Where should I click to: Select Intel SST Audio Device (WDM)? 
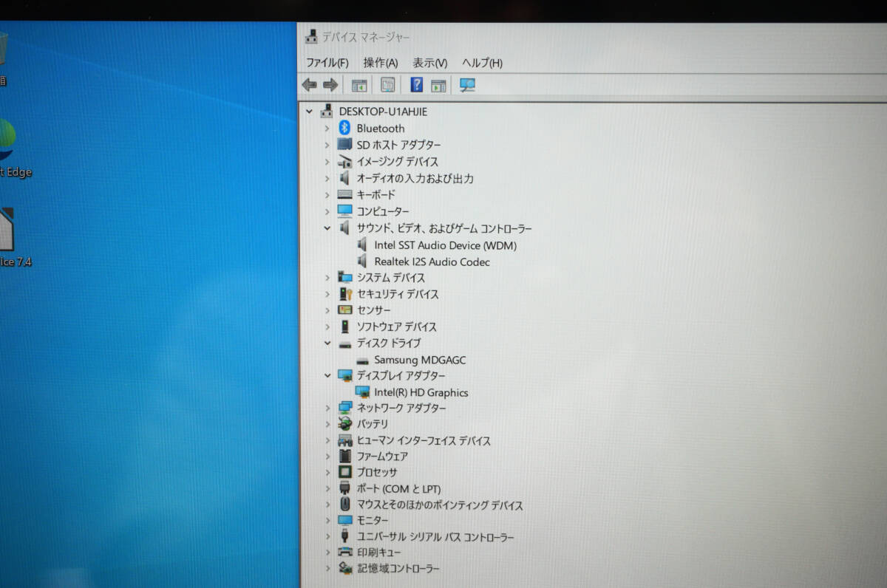tap(445, 245)
